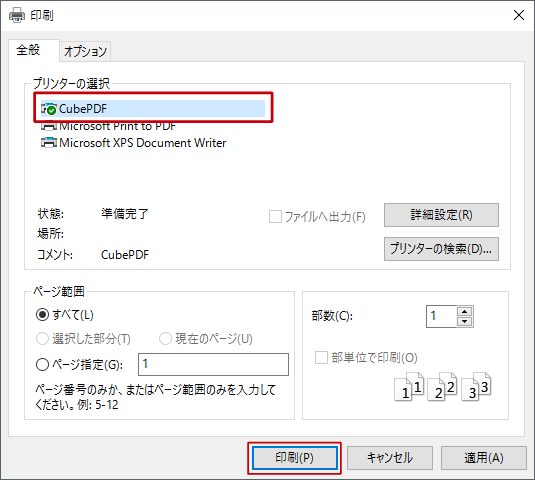
Task: Decrease copies with the down arrow
Action: click(x=464, y=321)
